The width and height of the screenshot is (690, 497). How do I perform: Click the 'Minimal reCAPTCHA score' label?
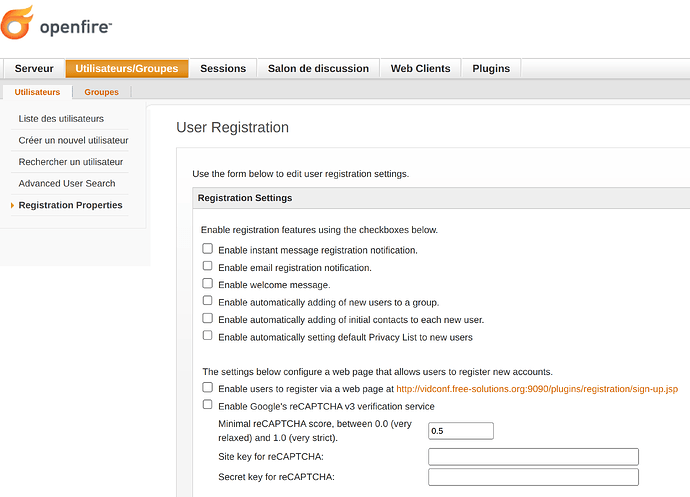point(315,431)
